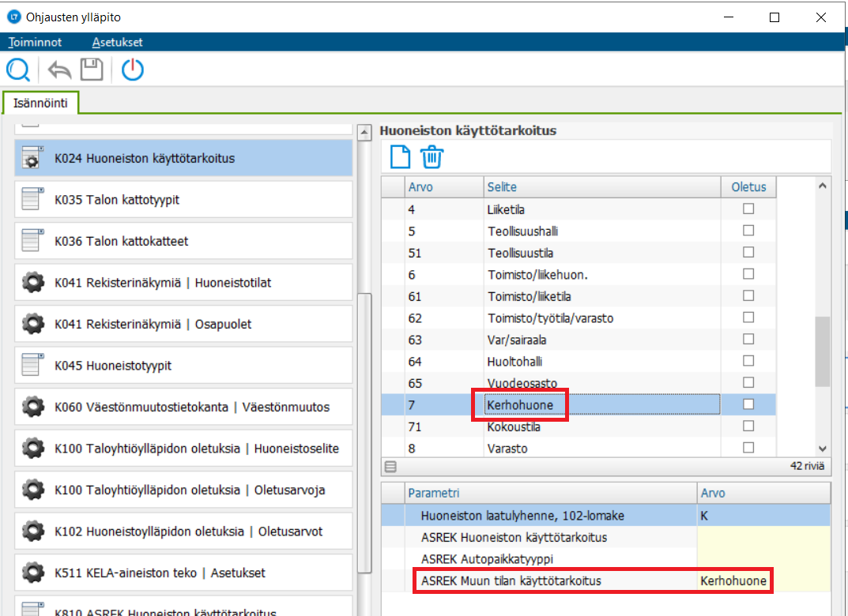Click the save floppy disk icon

coord(92,70)
